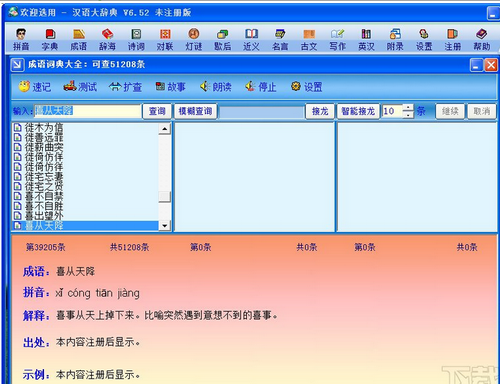This screenshot has width=500, height=384.
Task: Open the 英汉 English-Chinese module
Action: click(x=366, y=40)
